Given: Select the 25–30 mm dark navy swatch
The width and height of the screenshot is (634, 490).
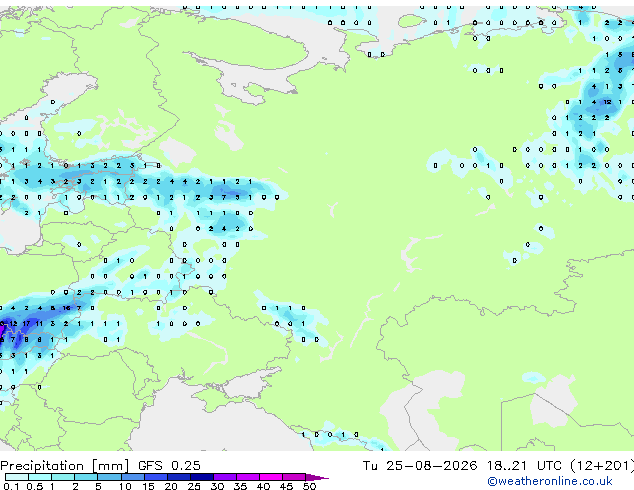Looking at the screenshot, I should (202, 477).
